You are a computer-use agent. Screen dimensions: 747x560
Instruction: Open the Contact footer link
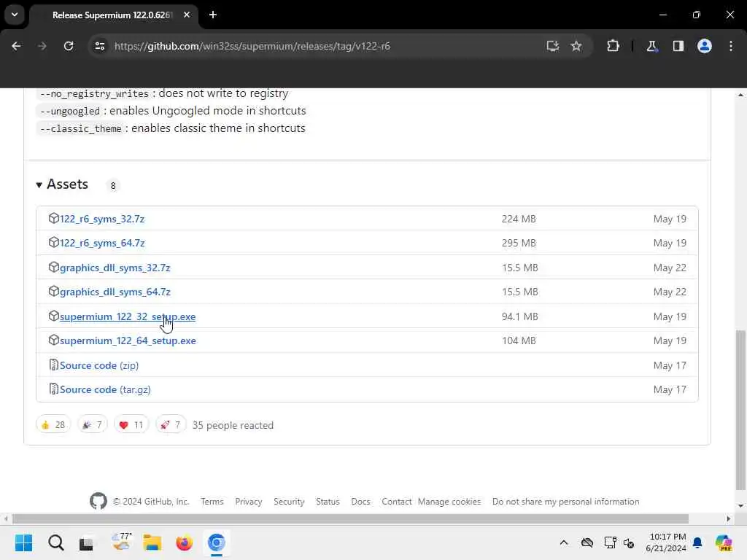click(396, 502)
